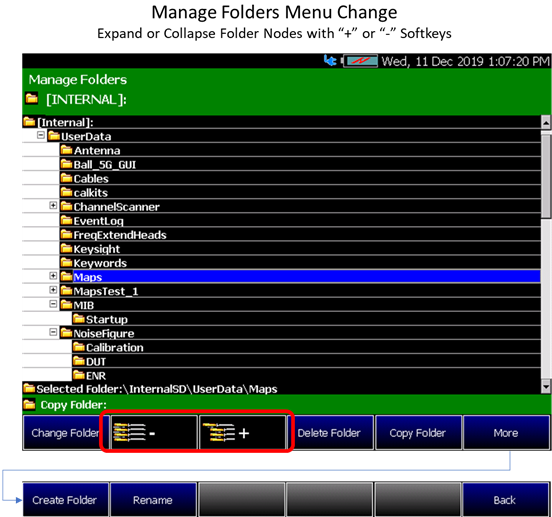552x517 pixels.
Task: Click the FreqExtendHeads folder icon
Action: click(x=66, y=234)
